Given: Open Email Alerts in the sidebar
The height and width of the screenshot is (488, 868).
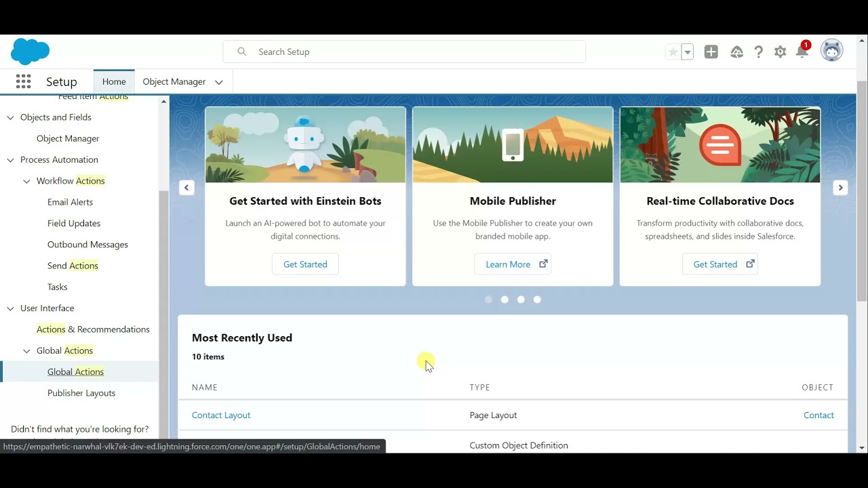Looking at the screenshot, I should (x=70, y=202).
